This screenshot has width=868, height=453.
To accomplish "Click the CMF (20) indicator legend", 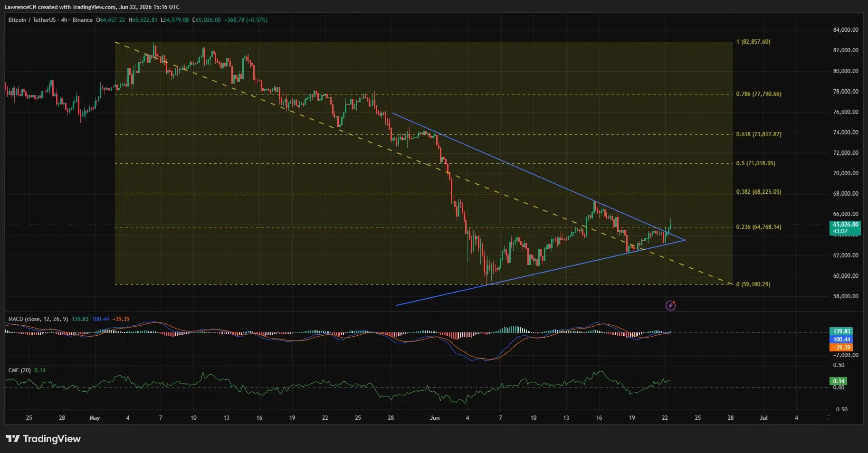I will (19, 370).
